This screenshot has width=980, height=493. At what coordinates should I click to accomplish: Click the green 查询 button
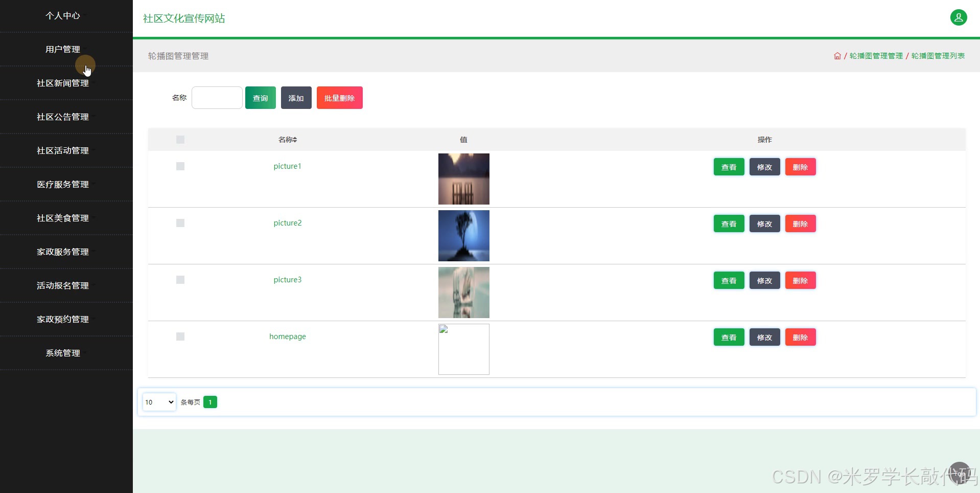[x=261, y=98]
